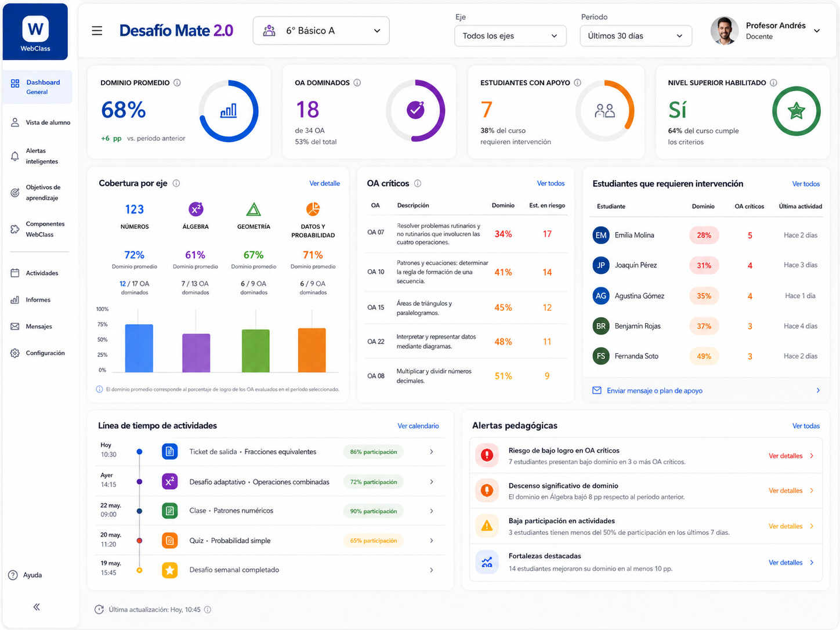
Task: Click Ver detalle in Cobertura por eje
Action: (x=324, y=183)
